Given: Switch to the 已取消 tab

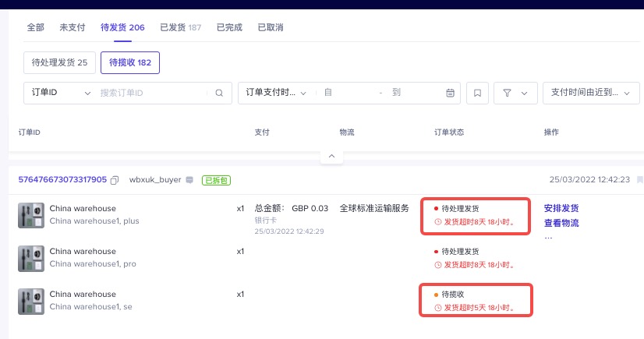Looking at the screenshot, I should coord(271,27).
